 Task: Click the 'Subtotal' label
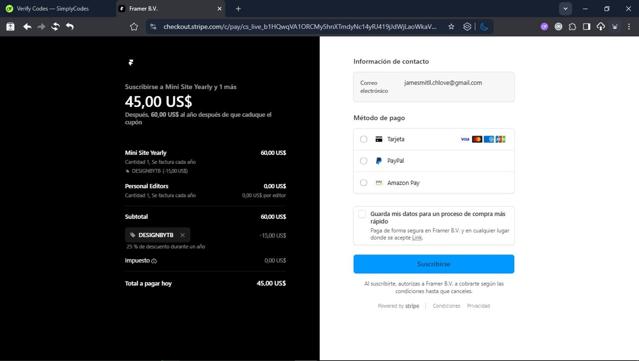(136, 217)
